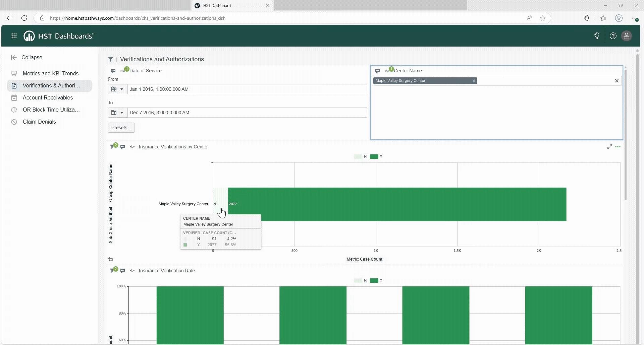Open comments for Insurance Verifications by Center
The width and height of the screenshot is (644, 345).
[x=123, y=147]
